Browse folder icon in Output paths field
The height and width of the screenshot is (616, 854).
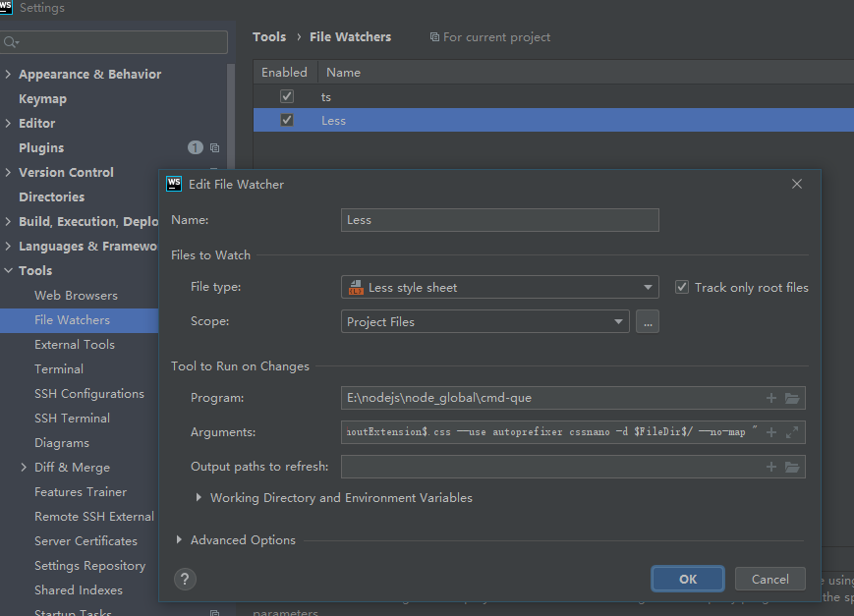(792, 467)
